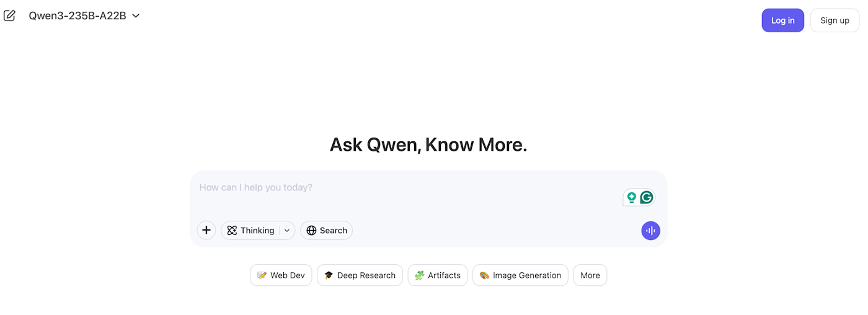Open the More options chip
Viewport: 868px width, 315px height.
click(x=590, y=275)
